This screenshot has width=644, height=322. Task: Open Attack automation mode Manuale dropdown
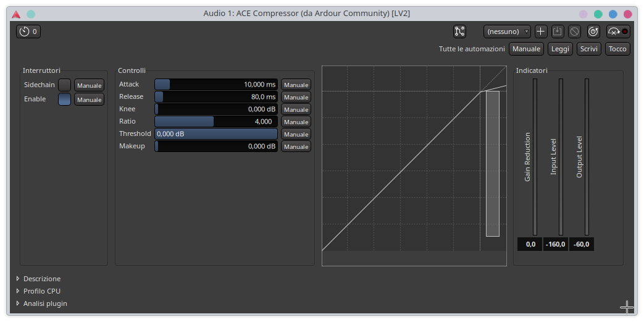coord(296,85)
